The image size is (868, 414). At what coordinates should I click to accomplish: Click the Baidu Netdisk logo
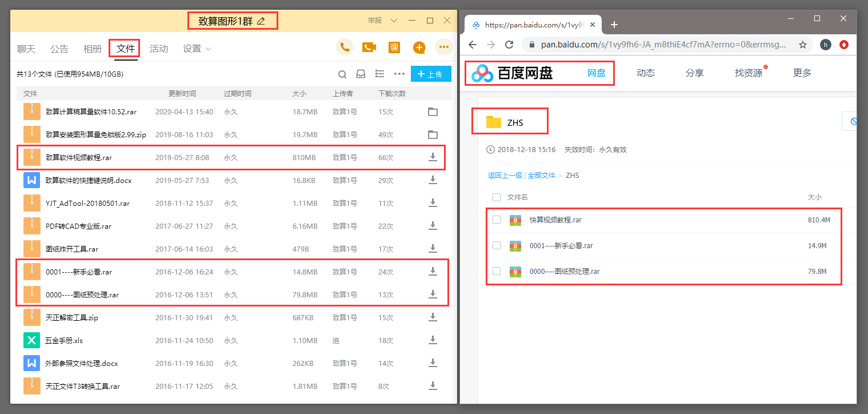coord(511,73)
